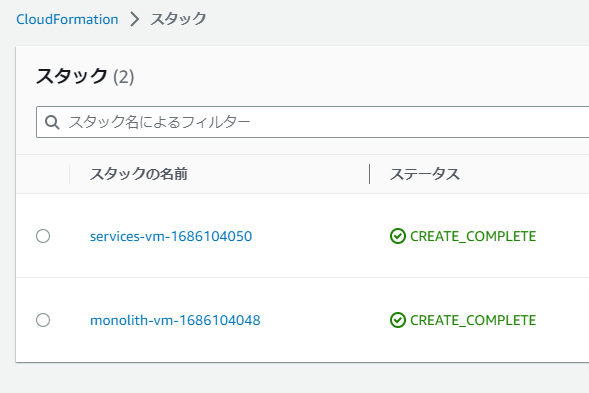The height and width of the screenshot is (393, 589).
Task: Select the monolith-vm-1686104048 radio button
Action: (x=43, y=320)
